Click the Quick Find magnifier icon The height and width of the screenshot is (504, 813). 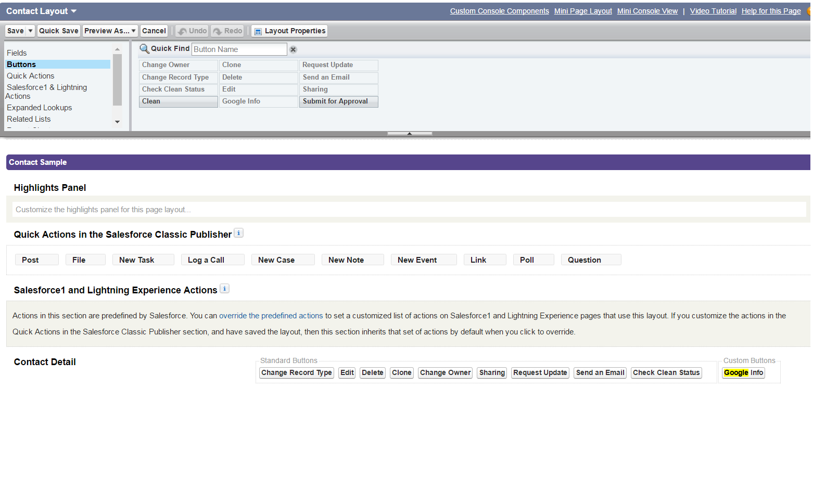point(144,49)
